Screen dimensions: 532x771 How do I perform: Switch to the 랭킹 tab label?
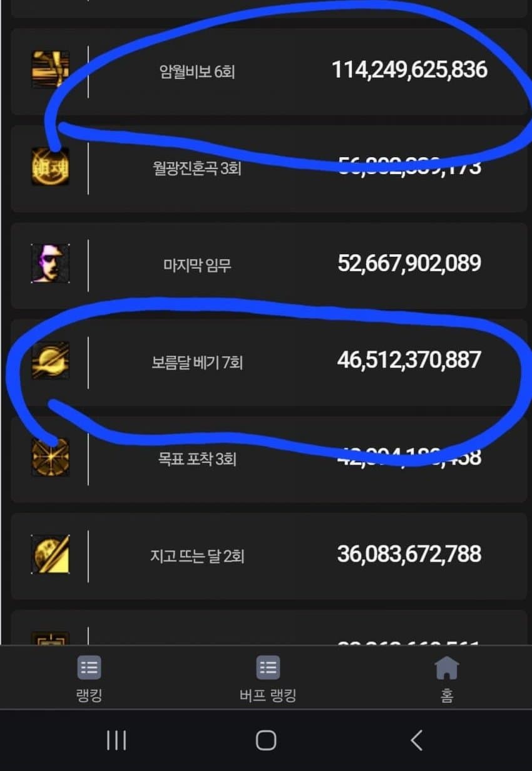[89, 695]
